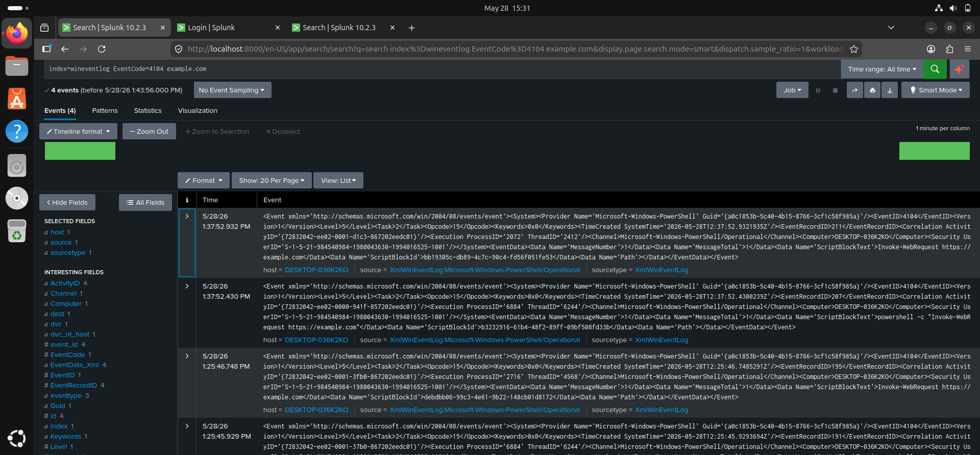Open the View: List dropdown

coord(338,180)
